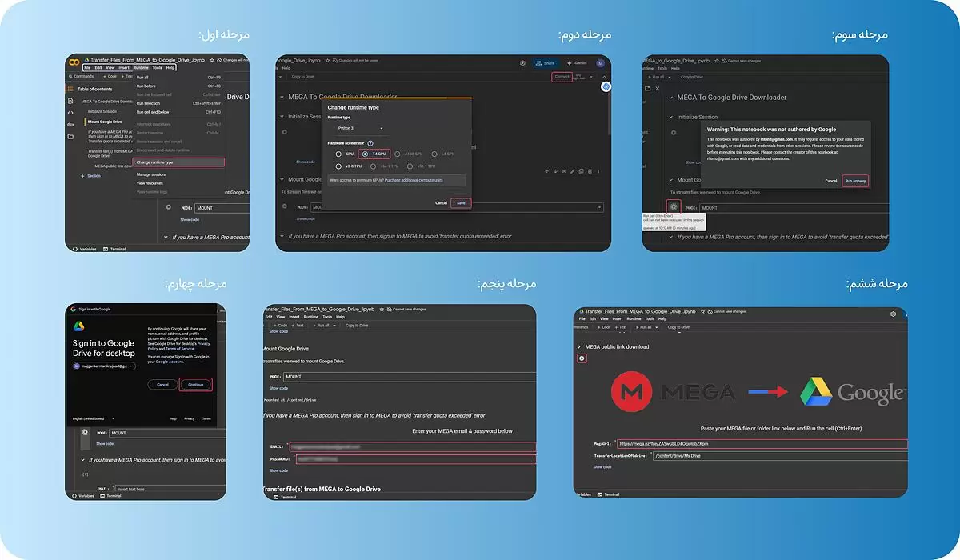Click the user avatar in step two header
The image size is (960, 560).
[599, 62]
